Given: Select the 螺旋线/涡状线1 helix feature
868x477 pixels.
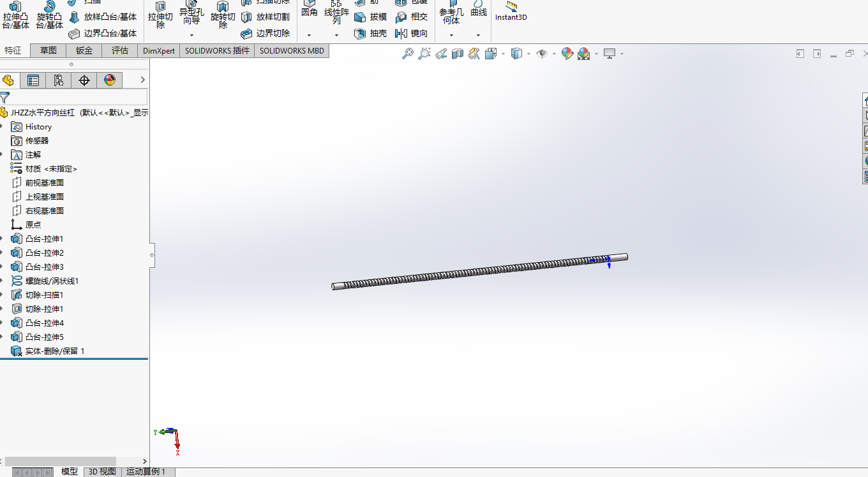Looking at the screenshot, I should pos(45,281).
